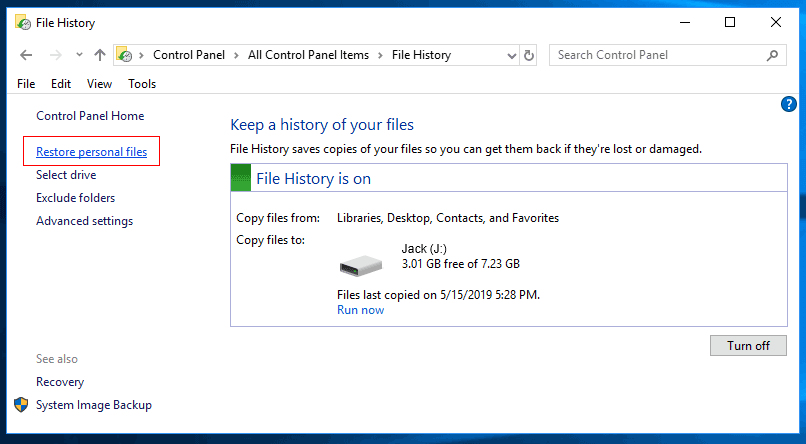
Task: Refresh the File History page
Action: (x=529, y=56)
